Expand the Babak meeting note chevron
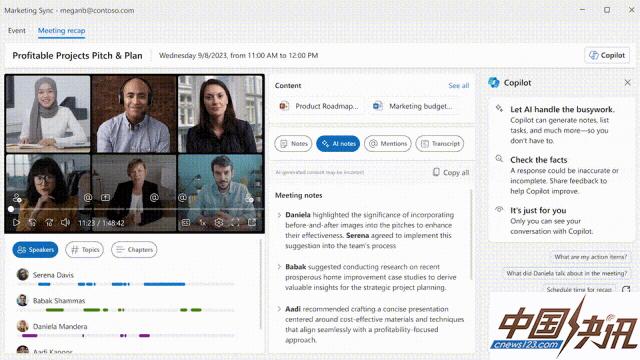The width and height of the screenshot is (640, 360). [x=279, y=267]
